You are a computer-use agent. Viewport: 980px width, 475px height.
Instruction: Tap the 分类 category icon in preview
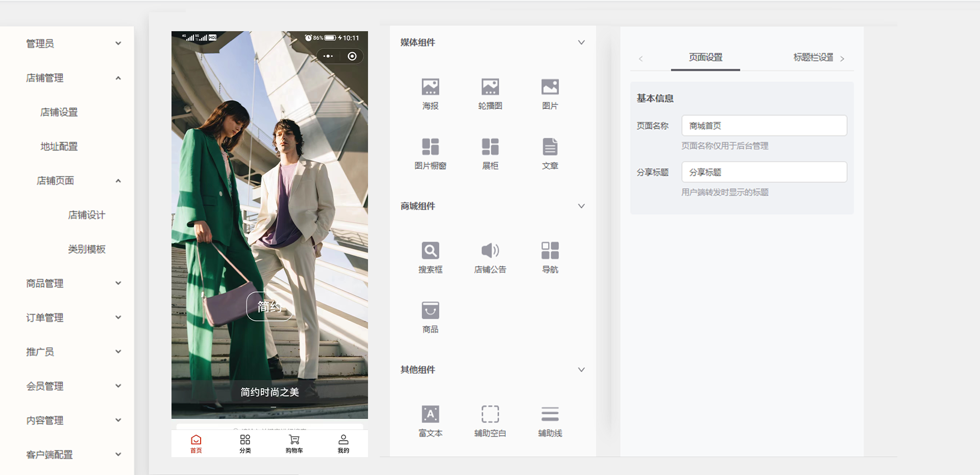tap(245, 443)
